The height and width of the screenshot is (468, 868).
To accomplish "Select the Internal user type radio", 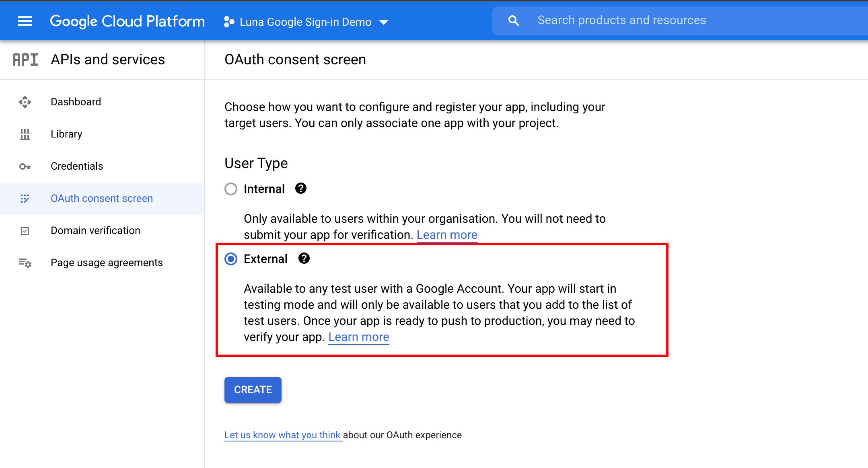I will pos(231,189).
